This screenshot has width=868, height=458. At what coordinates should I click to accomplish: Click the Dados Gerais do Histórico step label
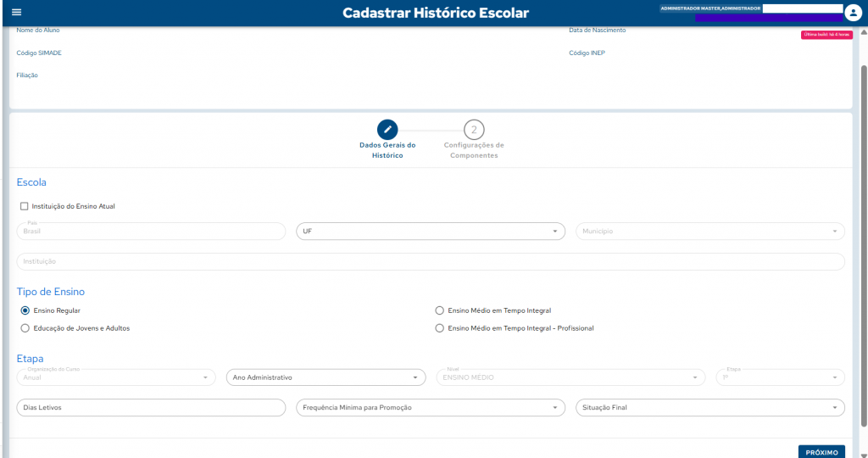[x=387, y=150]
